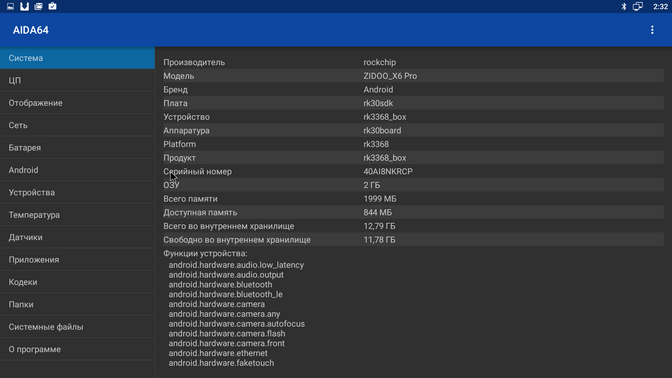
Task: Select the ОЗУ 2 ГБ row
Action: click(413, 185)
